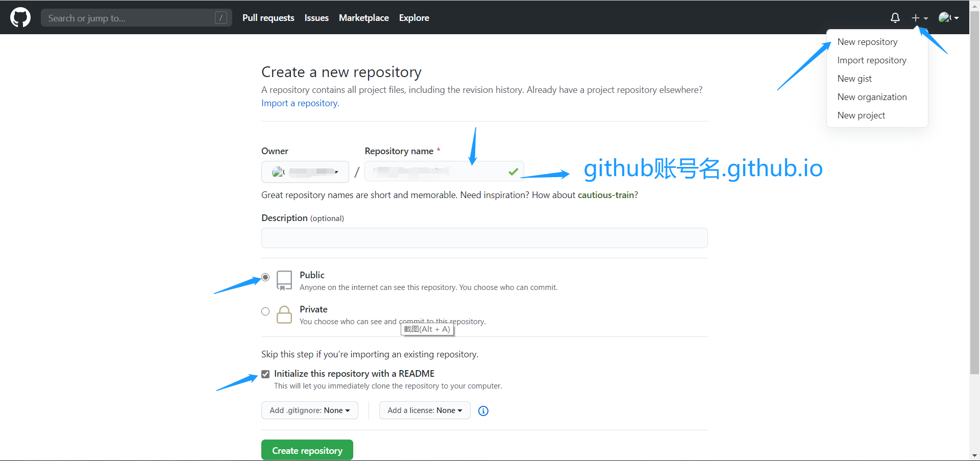Uncheck Initialize this repository with a README
This screenshot has width=980, height=461.
pyautogui.click(x=265, y=374)
